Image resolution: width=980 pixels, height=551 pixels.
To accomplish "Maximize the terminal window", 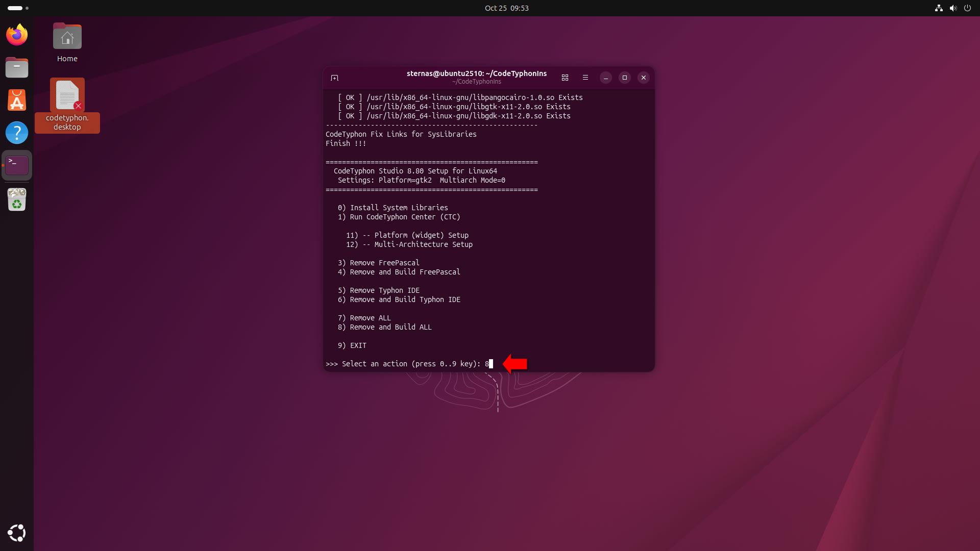I will click(x=624, y=78).
